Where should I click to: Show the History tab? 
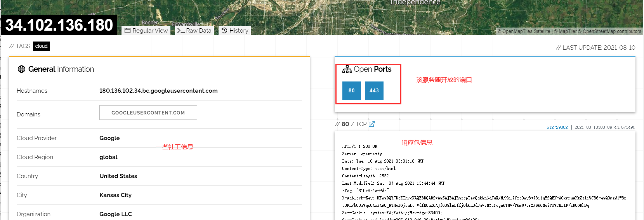[235, 31]
